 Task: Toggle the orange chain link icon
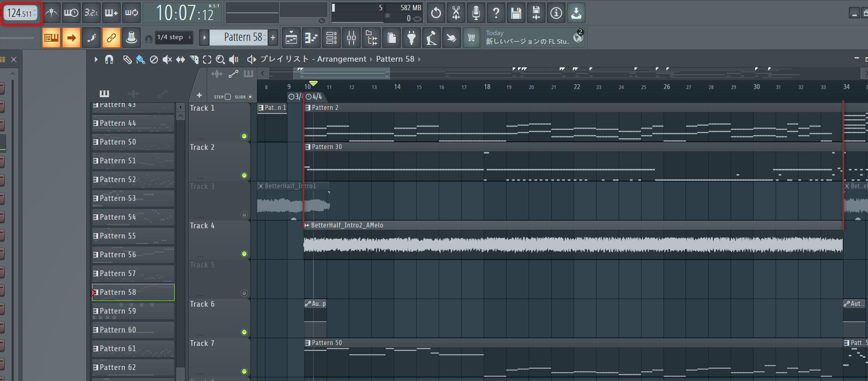coord(111,38)
